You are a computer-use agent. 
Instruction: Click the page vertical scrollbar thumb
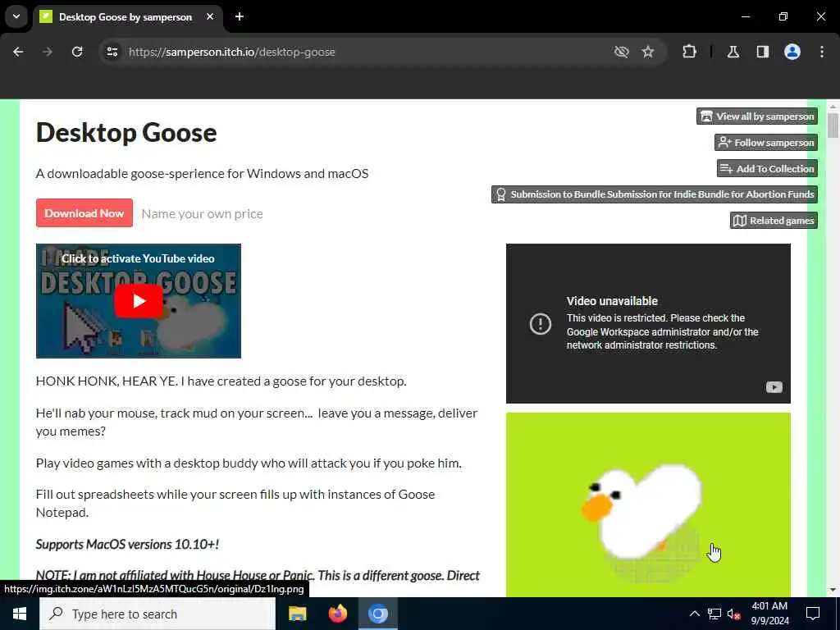833,126
